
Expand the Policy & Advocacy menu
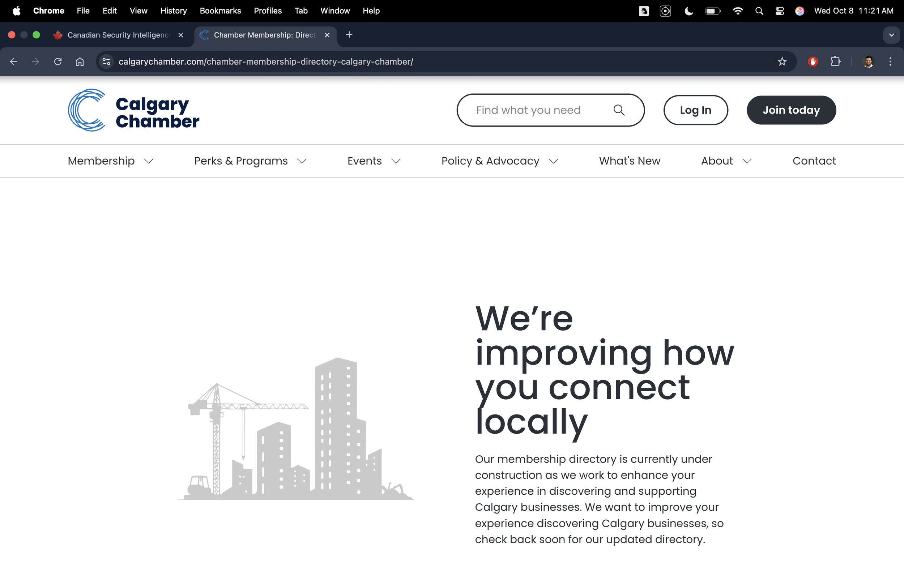(499, 161)
